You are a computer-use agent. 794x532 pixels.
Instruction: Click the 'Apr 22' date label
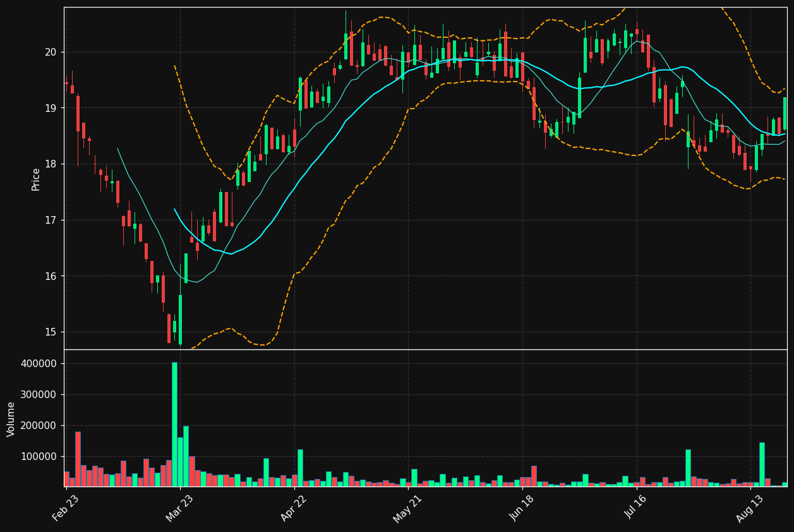tap(294, 508)
